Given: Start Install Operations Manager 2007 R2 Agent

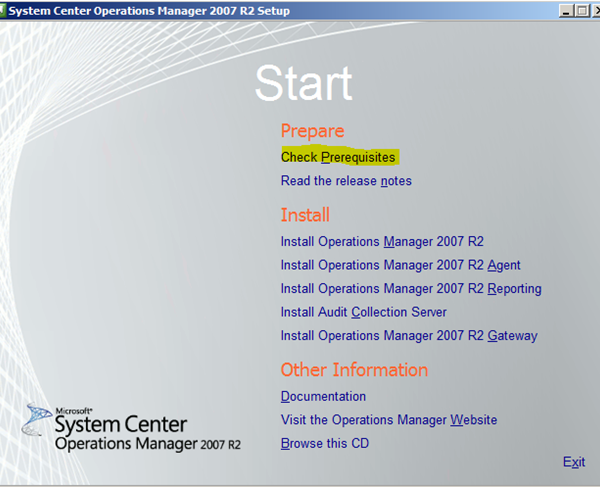Looking at the screenshot, I should pos(400,265).
